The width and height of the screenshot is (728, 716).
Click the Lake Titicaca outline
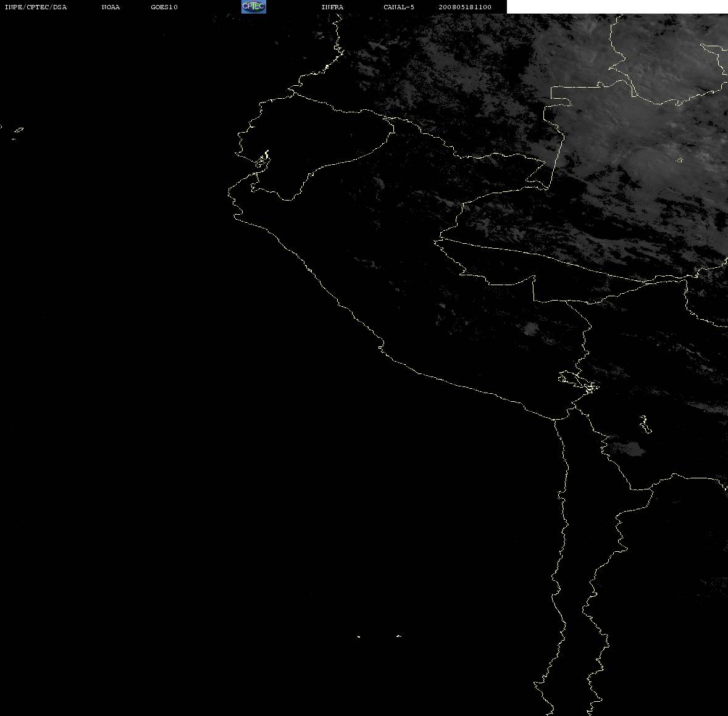click(x=579, y=382)
